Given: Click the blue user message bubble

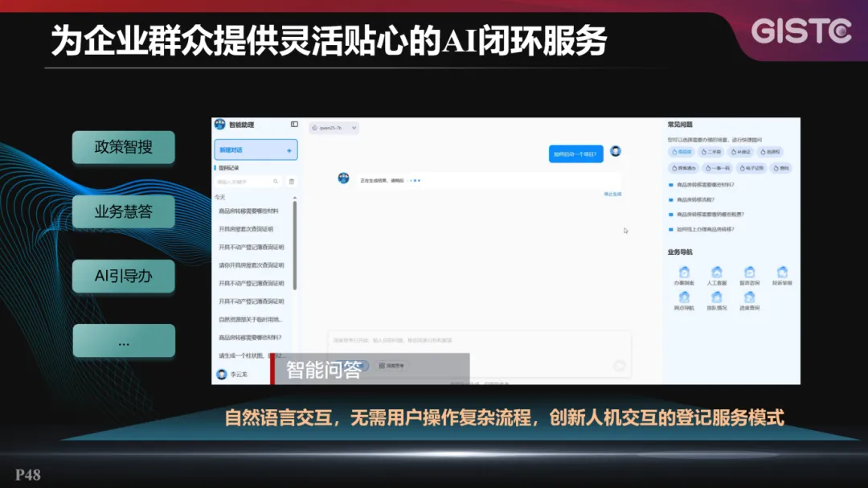Looking at the screenshot, I should click(x=575, y=154).
